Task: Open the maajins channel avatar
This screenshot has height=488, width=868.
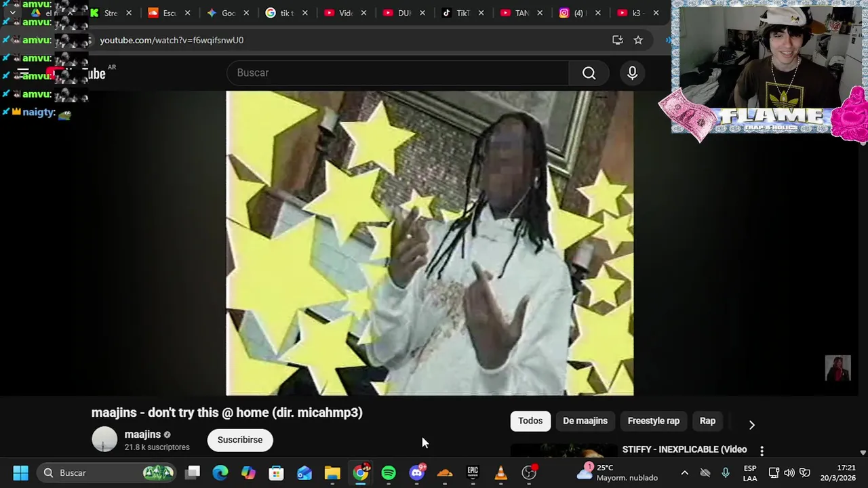Action: click(x=104, y=439)
